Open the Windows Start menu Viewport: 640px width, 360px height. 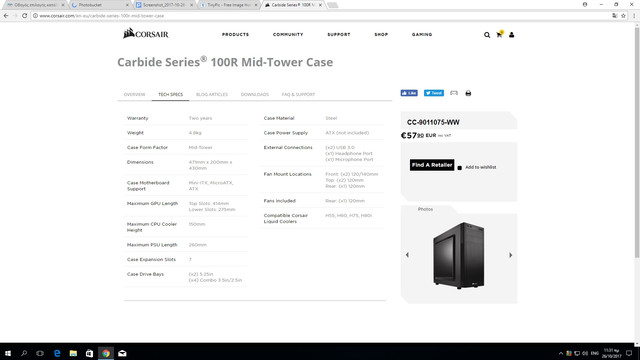[x=8, y=353]
